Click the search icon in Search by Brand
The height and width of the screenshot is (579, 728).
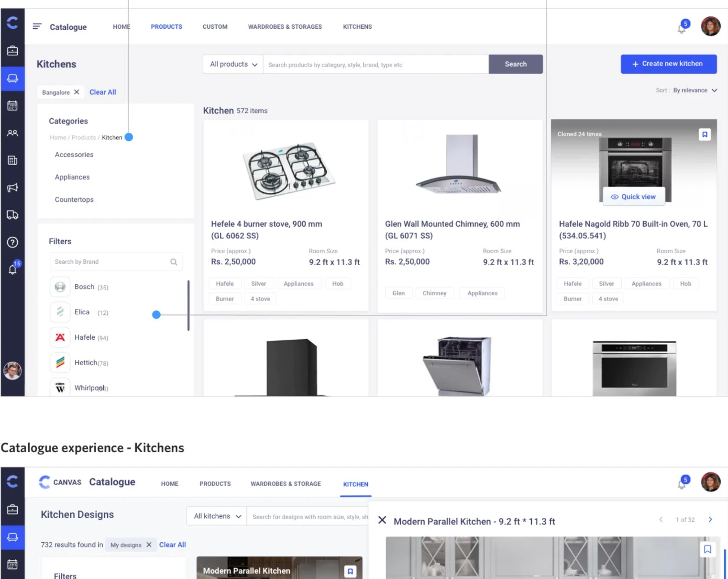coord(174,262)
